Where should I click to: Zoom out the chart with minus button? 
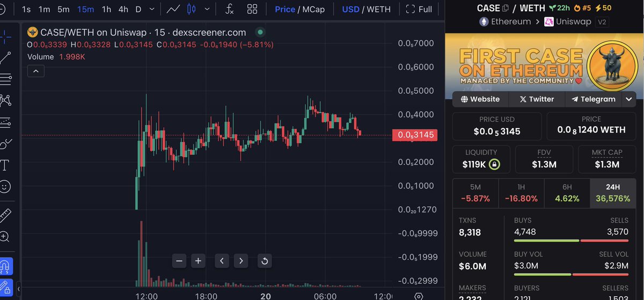(179, 261)
